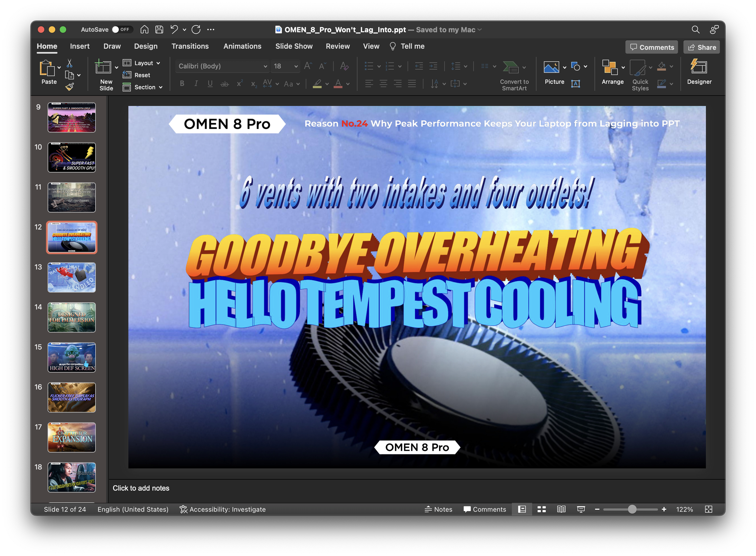The width and height of the screenshot is (756, 556).
Task: Insert a New Slide
Action: coord(103,67)
